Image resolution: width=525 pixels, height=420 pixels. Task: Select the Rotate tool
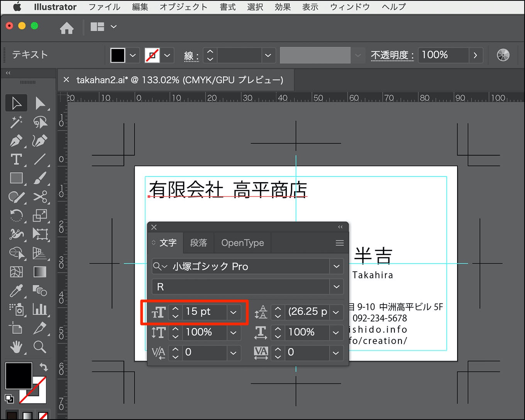pos(16,215)
